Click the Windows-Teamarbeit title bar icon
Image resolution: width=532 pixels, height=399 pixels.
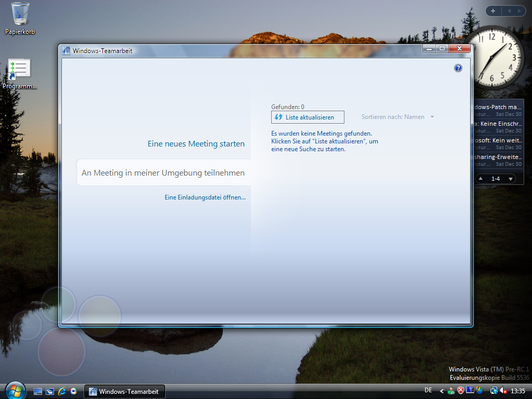coord(66,51)
